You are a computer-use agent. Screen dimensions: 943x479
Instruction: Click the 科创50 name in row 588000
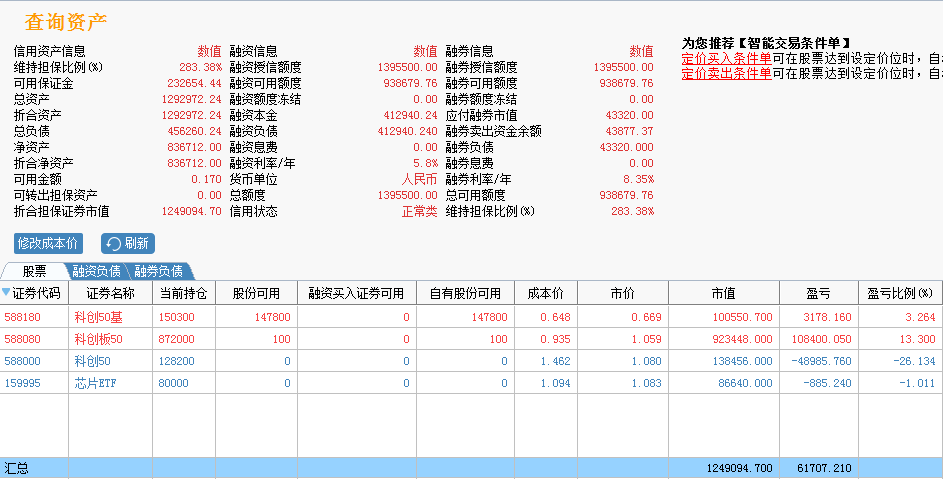pos(92,361)
